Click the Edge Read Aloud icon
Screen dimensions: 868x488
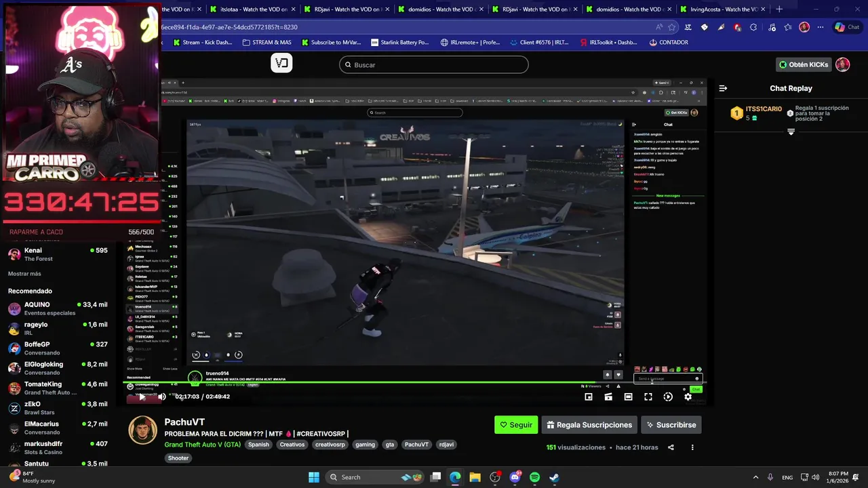pyautogui.click(x=659, y=27)
